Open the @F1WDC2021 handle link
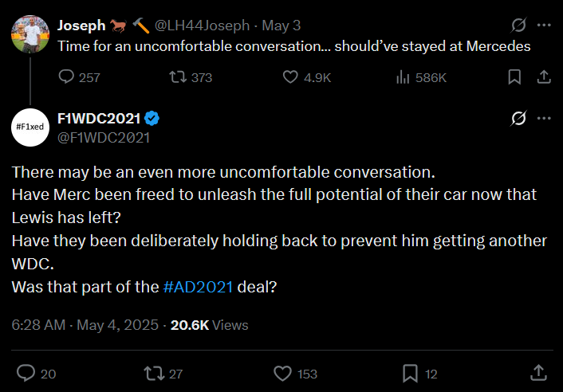 pos(104,137)
